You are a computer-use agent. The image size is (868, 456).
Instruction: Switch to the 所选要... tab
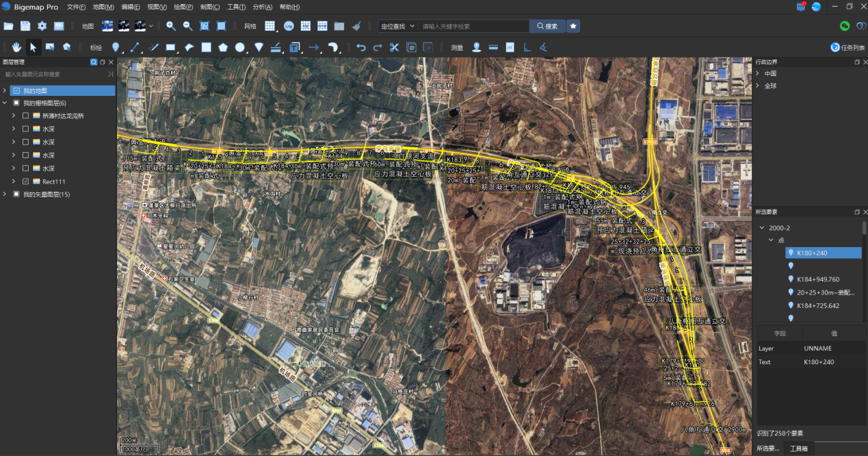(767, 448)
